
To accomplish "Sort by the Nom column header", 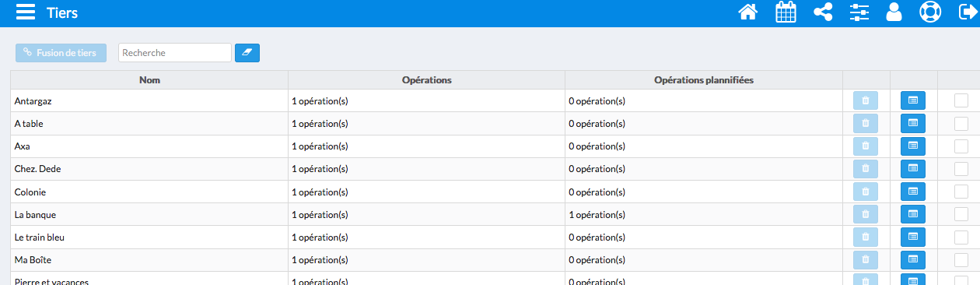I will coord(149,79).
